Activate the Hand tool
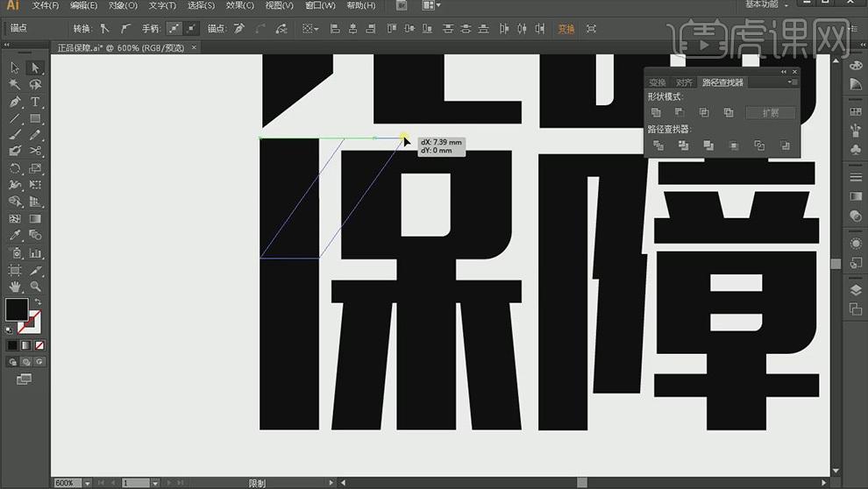 [15, 287]
